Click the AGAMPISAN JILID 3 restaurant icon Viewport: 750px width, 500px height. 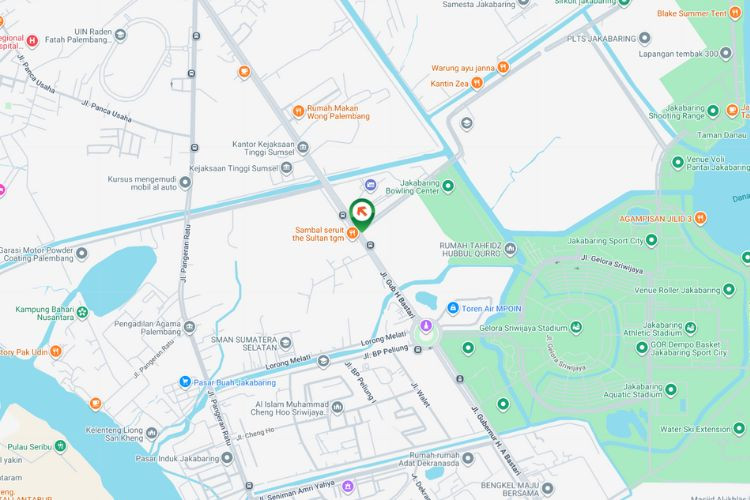[x=700, y=218]
